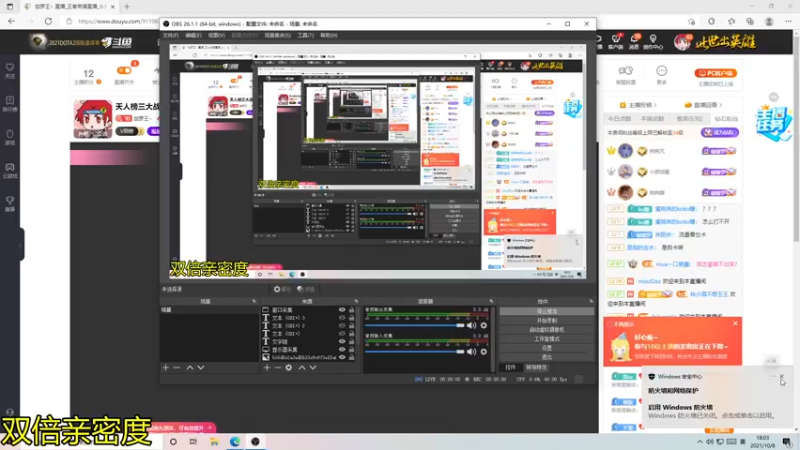Open OBS 编辑(E) menu
Image resolution: width=800 pixels, height=450 pixels.
193,35
